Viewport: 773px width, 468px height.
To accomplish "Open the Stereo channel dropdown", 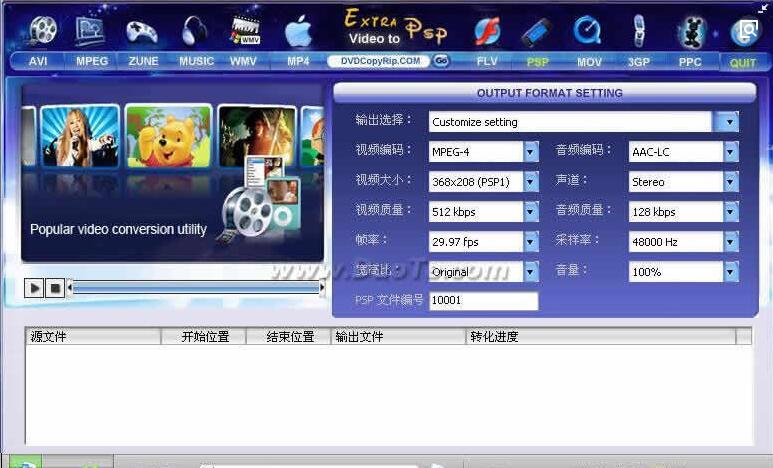I will (731, 181).
